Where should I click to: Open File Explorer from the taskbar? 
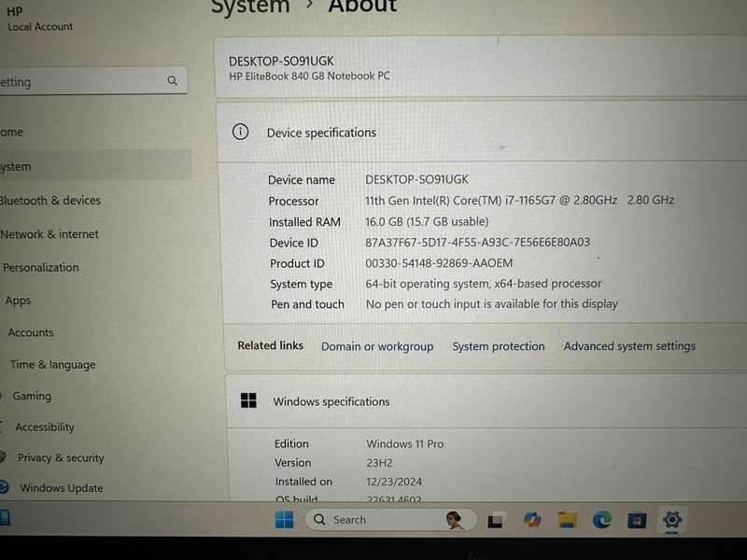coord(567,520)
